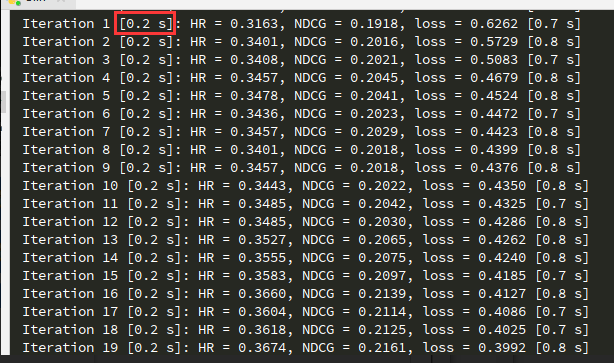Select the loss value 0.4286

tap(502, 222)
